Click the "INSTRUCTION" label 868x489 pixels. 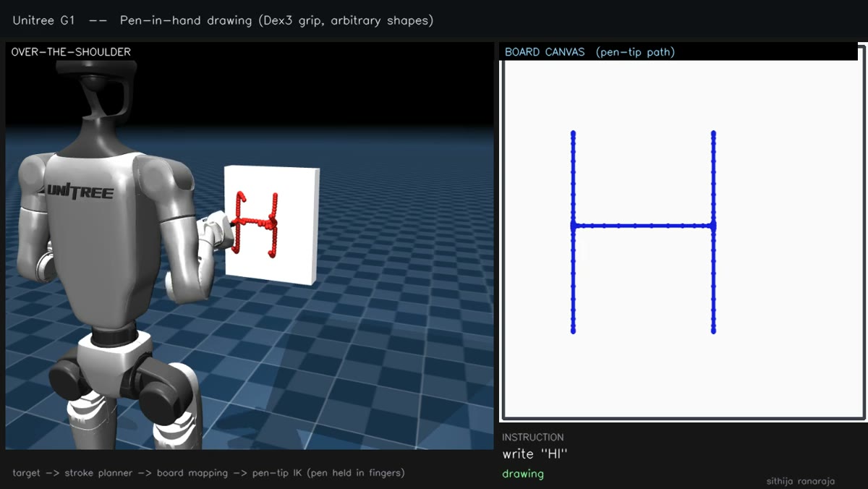click(x=533, y=437)
